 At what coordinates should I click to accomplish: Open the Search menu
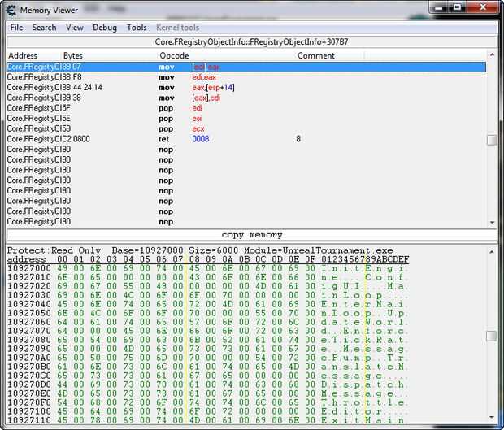tap(44, 28)
